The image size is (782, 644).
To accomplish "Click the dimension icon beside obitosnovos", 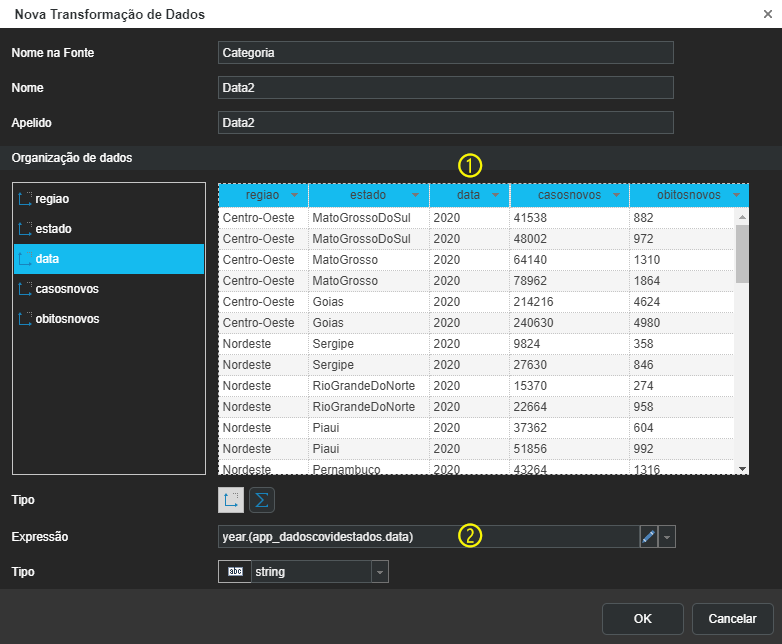I will [x=25, y=318].
